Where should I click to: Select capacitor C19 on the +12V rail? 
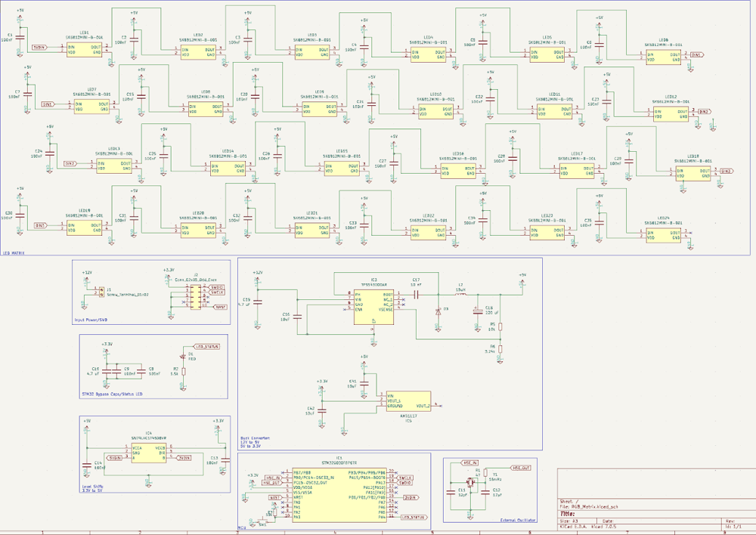[x=258, y=302]
